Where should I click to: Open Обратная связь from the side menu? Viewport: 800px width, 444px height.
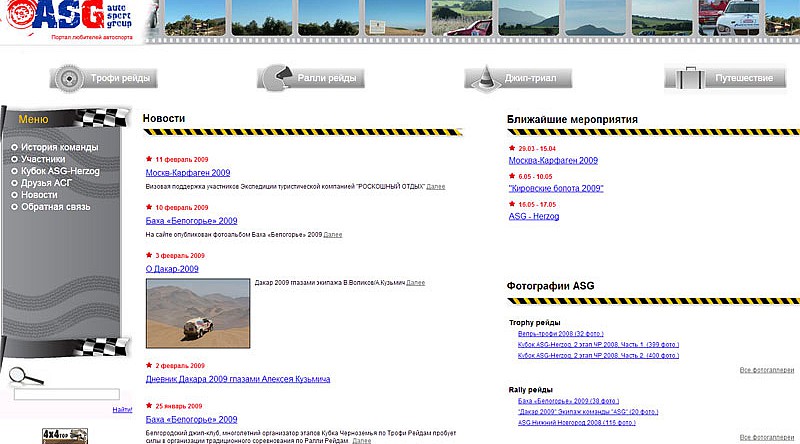click(x=55, y=207)
